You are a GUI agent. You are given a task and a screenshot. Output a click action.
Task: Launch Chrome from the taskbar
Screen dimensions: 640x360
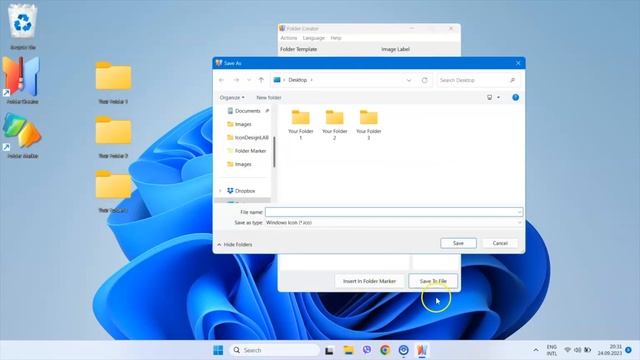point(385,350)
